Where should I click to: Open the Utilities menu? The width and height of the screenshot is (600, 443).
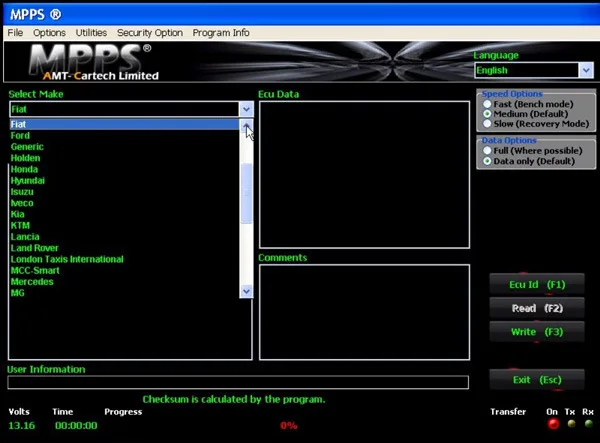tap(91, 33)
